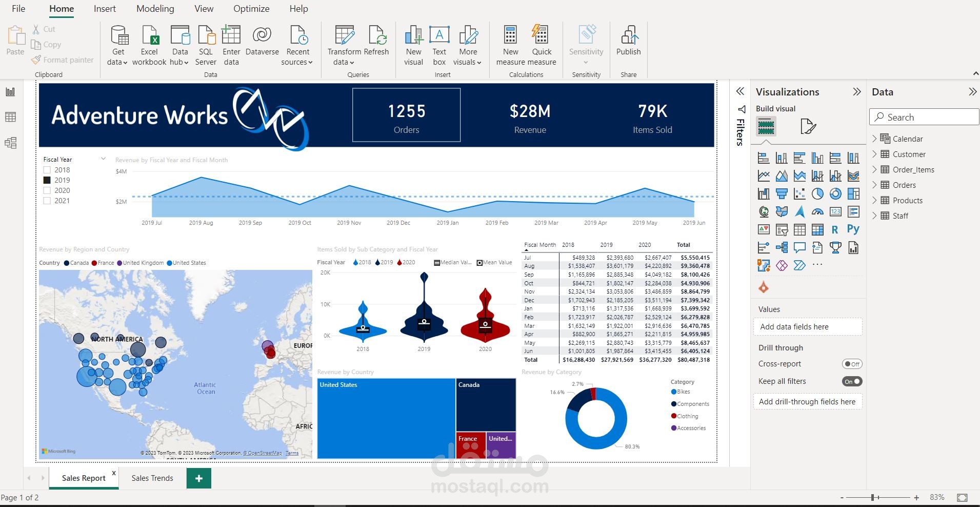Image resolution: width=980 pixels, height=507 pixels.
Task: Check the 2020 Fiscal Year box
Action: (47, 190)
